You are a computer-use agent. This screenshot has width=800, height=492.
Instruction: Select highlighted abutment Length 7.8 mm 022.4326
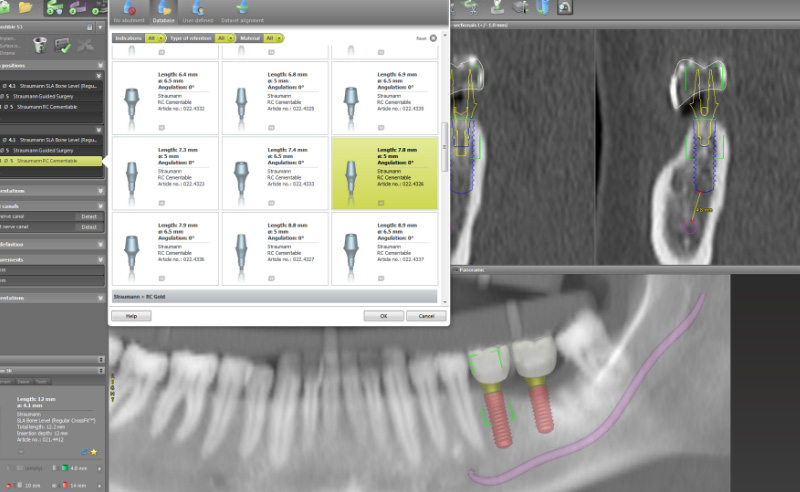[385, 173]
